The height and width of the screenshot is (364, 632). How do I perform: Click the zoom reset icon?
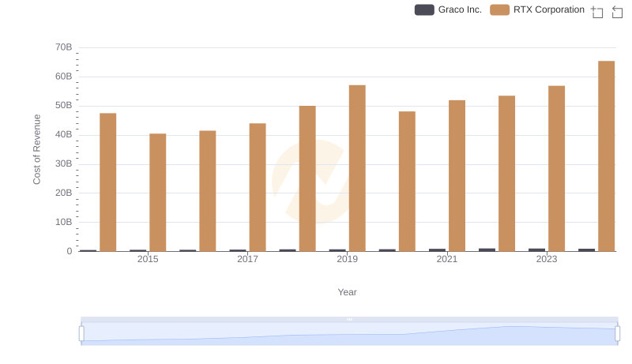[x=617, y=12]
